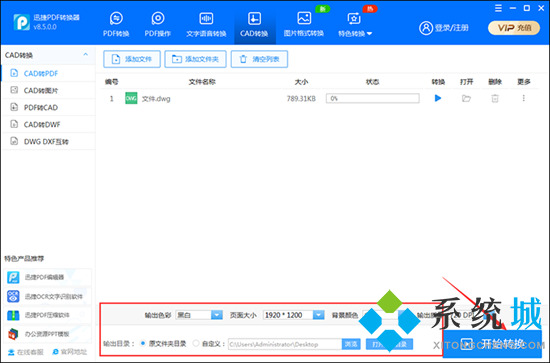
Task: Select CAD转图片 in the sidebar
Action: (48, 90)
